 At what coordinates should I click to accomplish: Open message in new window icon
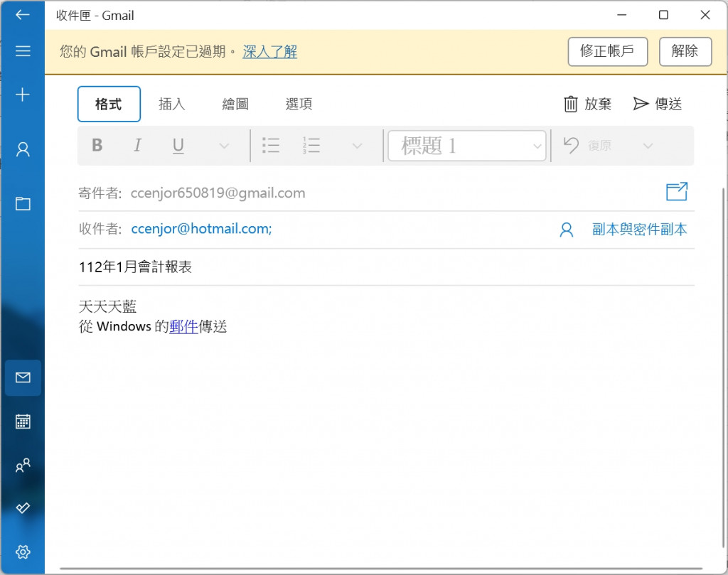(677, 191)
